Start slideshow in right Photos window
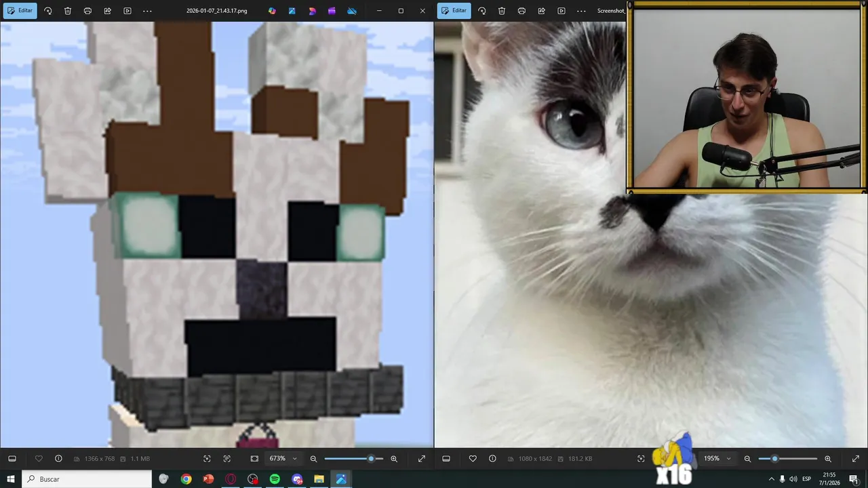The image size is (868, 488). (561, 11)
